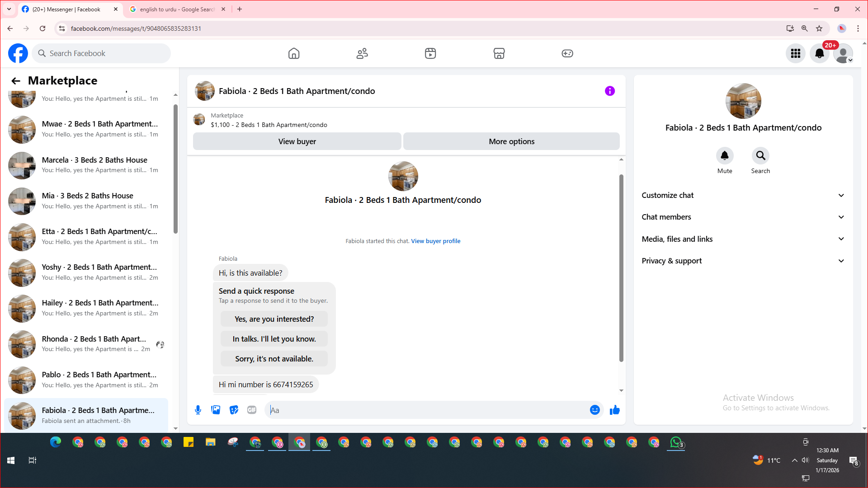
Task: Open the notifications bell
Action: point(819,53)
